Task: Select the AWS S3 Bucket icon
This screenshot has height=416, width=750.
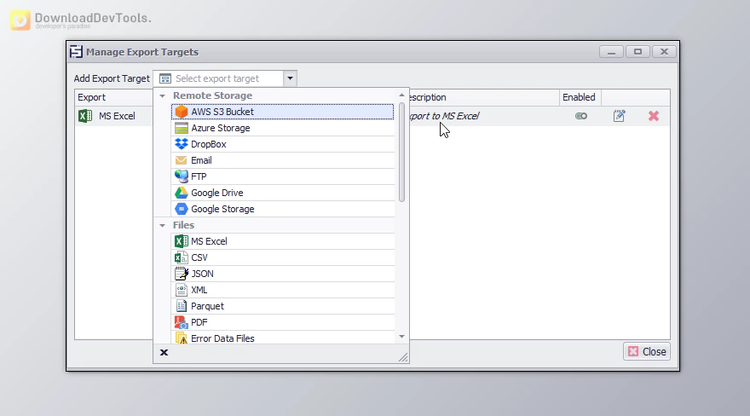Action: click(x=181, y=111)
